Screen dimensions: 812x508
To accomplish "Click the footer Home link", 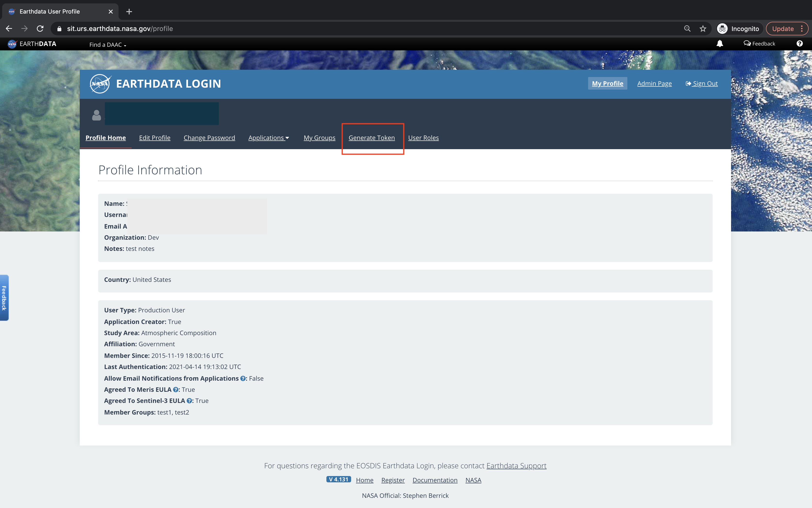I will [x=364, y=480].
